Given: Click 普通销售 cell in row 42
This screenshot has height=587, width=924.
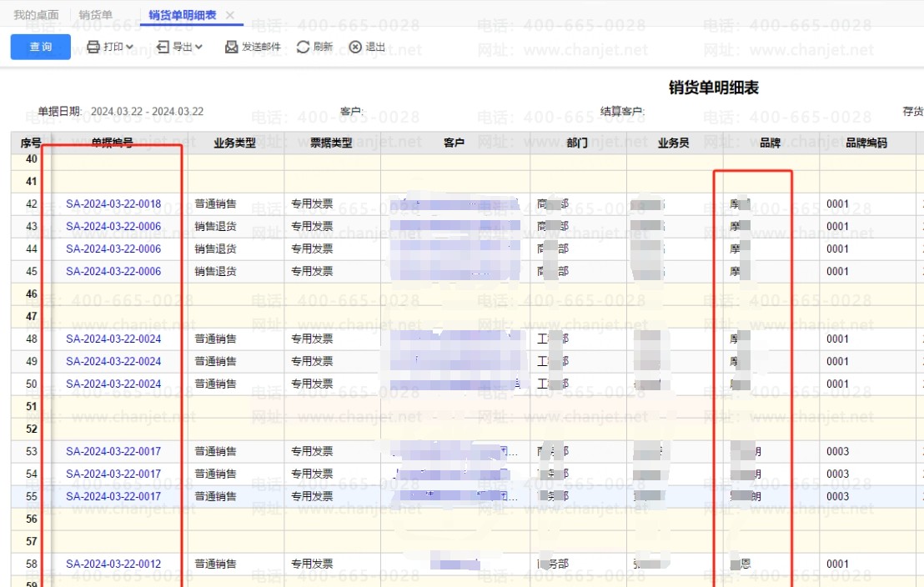Looking at the screenshot, I should [216, 204].
